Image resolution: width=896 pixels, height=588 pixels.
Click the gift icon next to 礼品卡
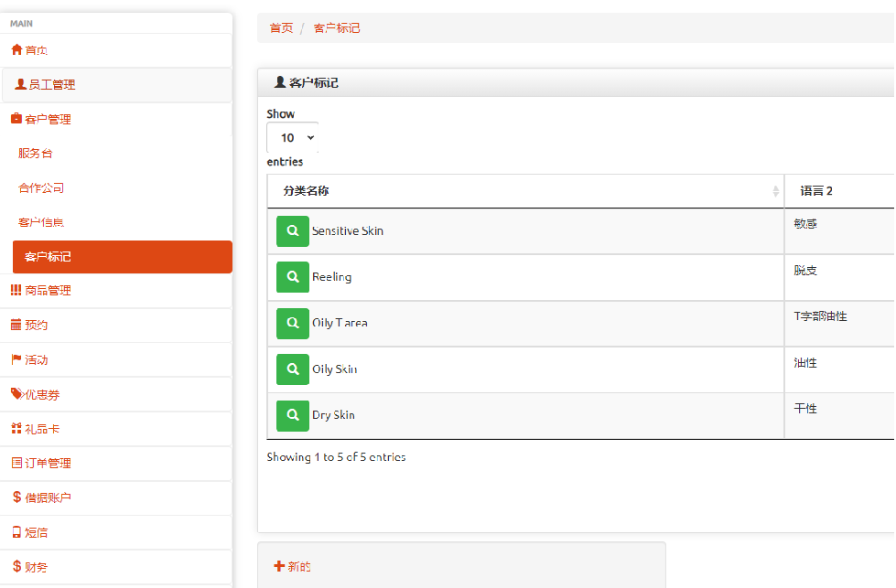16,428
